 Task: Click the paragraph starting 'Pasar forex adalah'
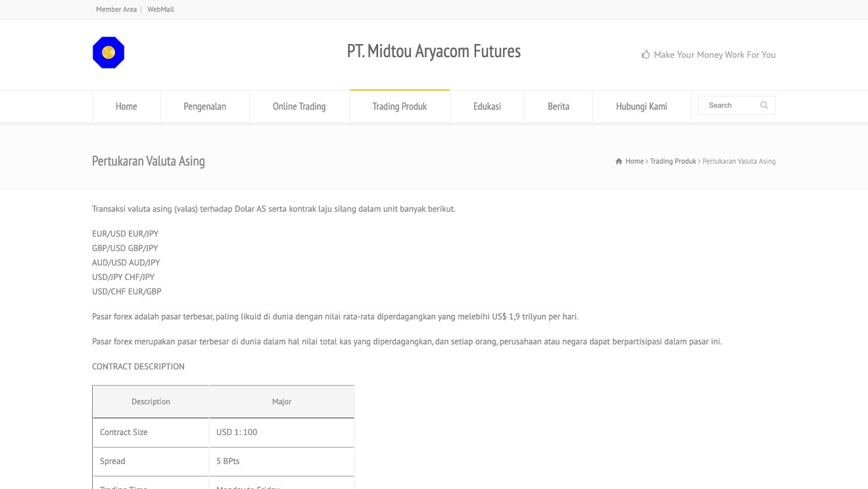point(335,317)
